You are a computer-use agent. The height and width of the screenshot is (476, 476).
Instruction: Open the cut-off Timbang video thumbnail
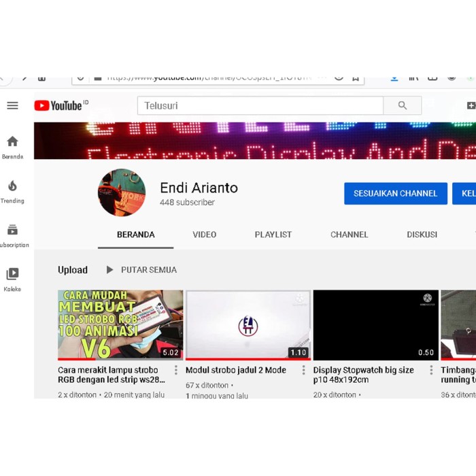click(x=458, y=325)
